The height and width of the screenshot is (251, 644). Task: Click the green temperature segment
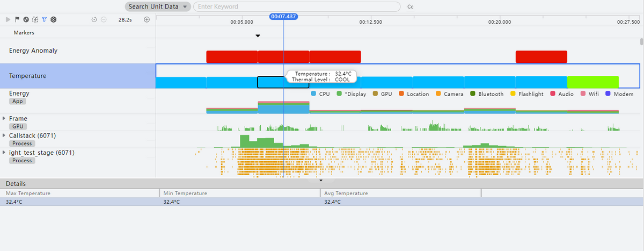coord(592,82)
